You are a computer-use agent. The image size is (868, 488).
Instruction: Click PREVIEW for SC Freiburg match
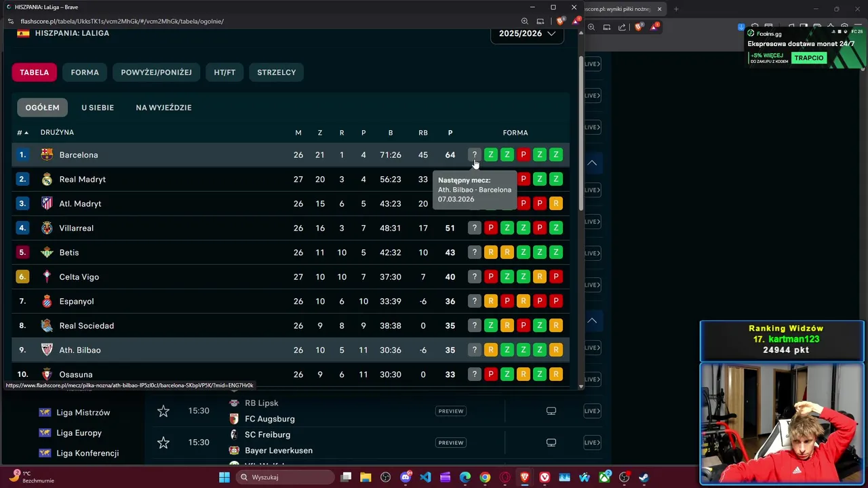pyautogui.click(x=451, y=443)
